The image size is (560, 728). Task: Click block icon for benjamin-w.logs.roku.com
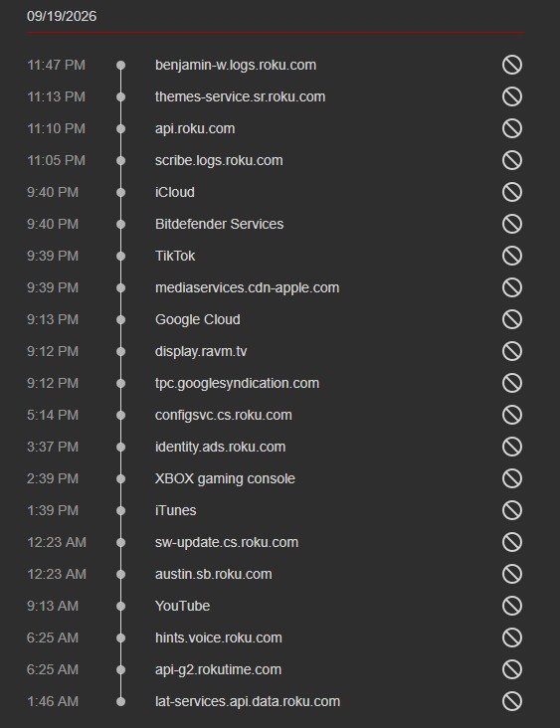[512, 65]
